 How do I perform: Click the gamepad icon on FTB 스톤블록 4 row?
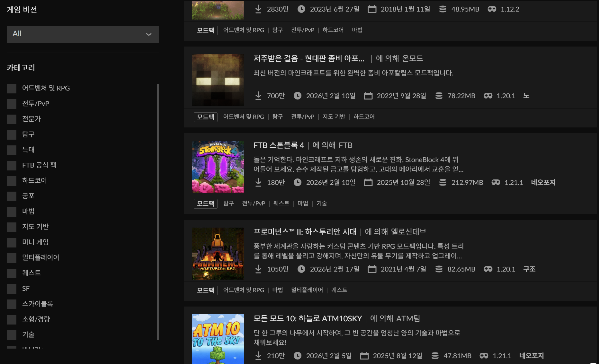click(496, 183)
